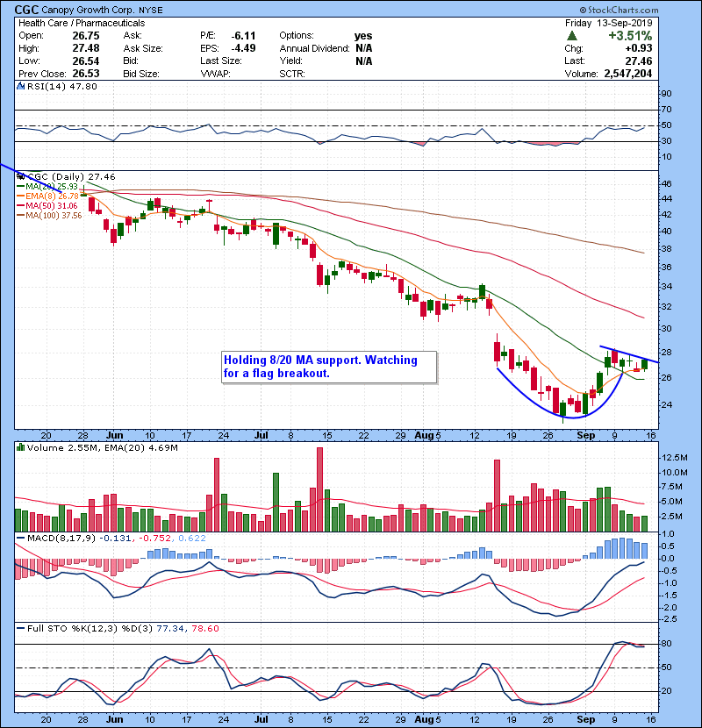Click the volume bars icon beside Volume label
Image resolution: width=702 pixels, height=728 pixels.
pos(20,447)
